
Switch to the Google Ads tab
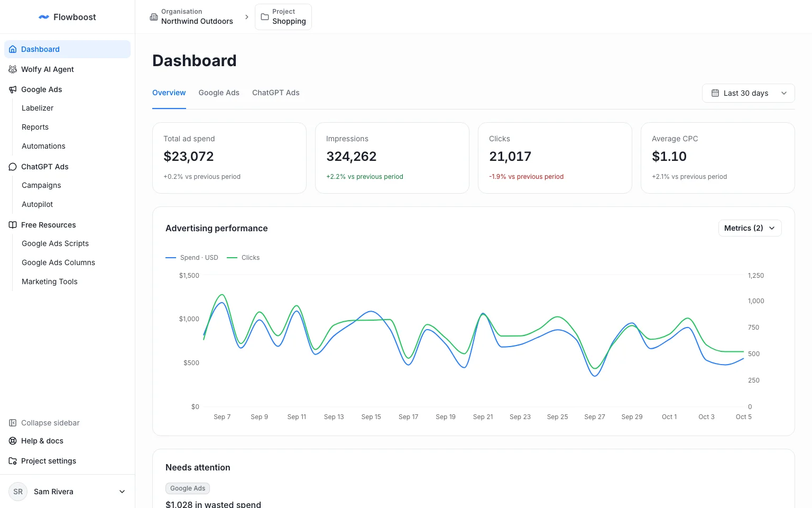(x=219, y=93)
